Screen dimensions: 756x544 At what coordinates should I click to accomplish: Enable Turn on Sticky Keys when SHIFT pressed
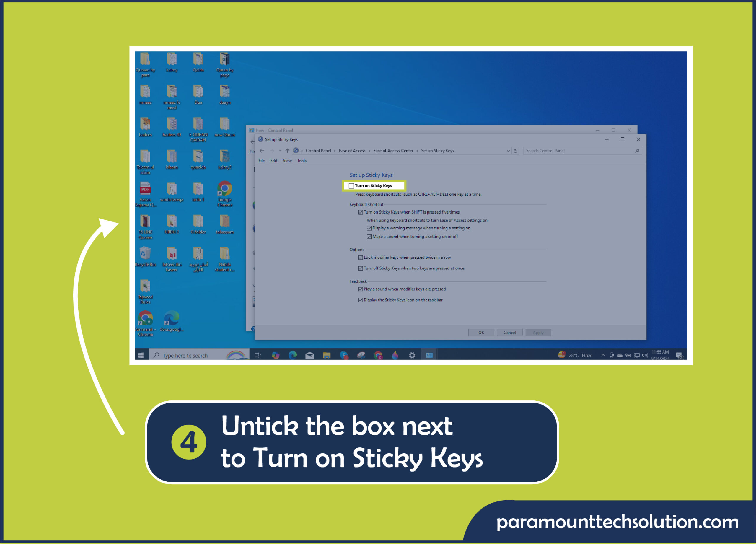click(x=359, y=212)
